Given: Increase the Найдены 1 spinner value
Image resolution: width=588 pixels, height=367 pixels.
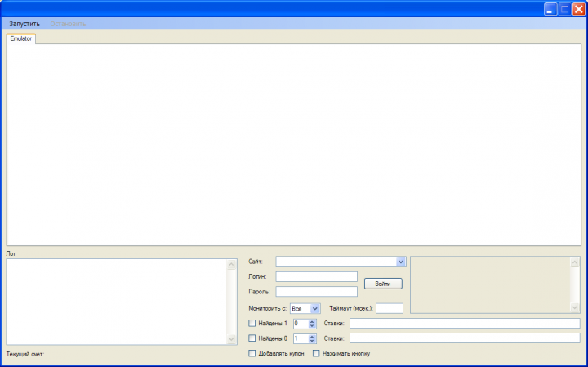Looking at the screenshot, I should pyautogui.click(x=312, y=321).
